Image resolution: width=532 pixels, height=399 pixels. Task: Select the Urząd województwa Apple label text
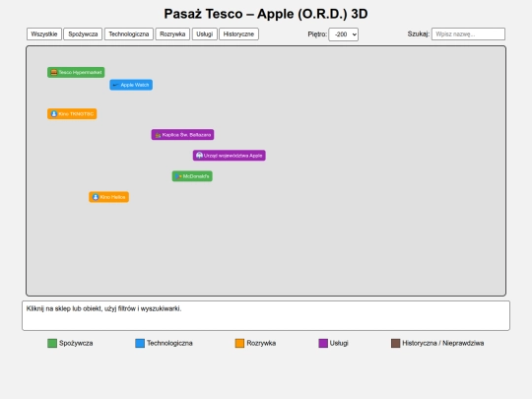click(233, 156)
